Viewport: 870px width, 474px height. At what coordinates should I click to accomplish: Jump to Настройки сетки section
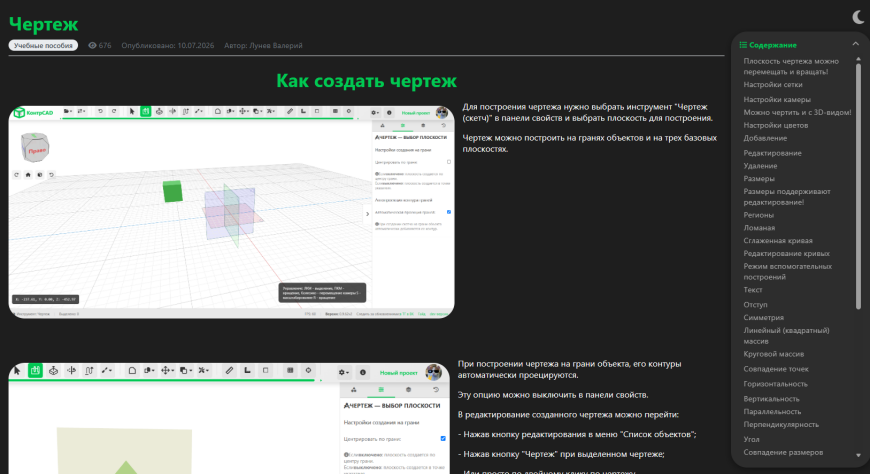coord(772,84)
